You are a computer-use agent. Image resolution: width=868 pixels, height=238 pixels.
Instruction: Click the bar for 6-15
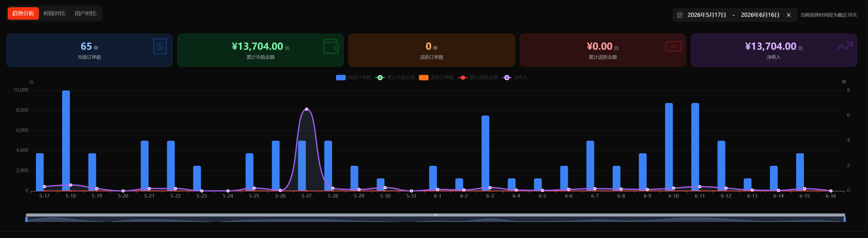click(x=800, y=172)
